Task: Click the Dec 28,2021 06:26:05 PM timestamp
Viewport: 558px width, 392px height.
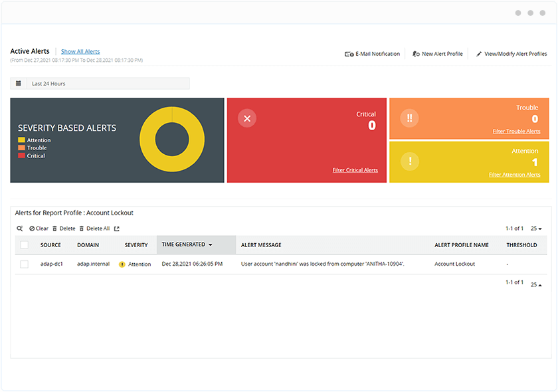Action: (x=192, y=264)
